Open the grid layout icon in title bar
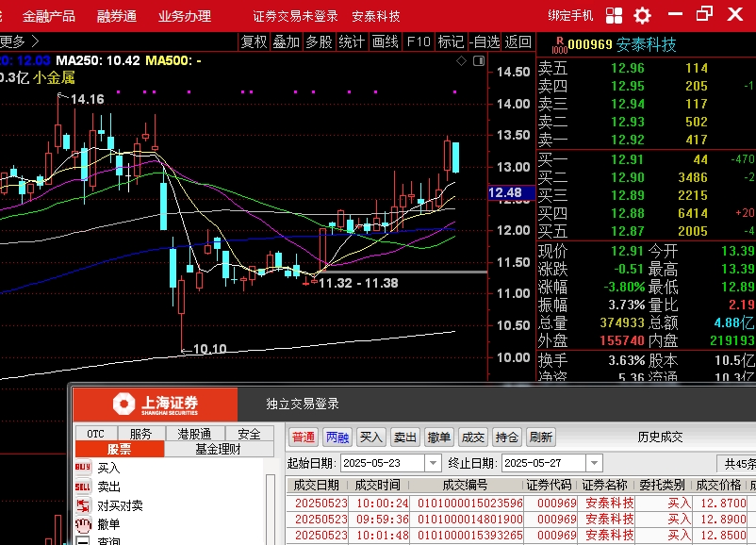This screenshot has width=756, height=545. click(614, 15)
